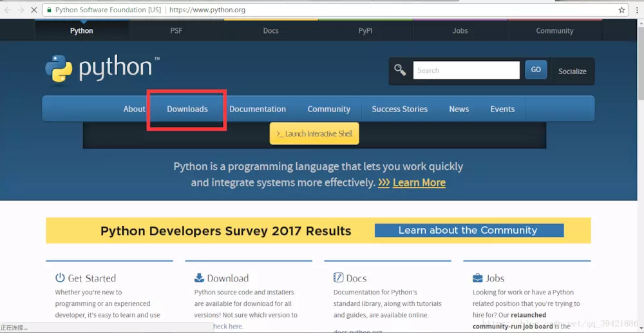This screenshot has height=333, width=644.
Task: Switch to the Jobs top tab
Action: click(x=460, y=30)
